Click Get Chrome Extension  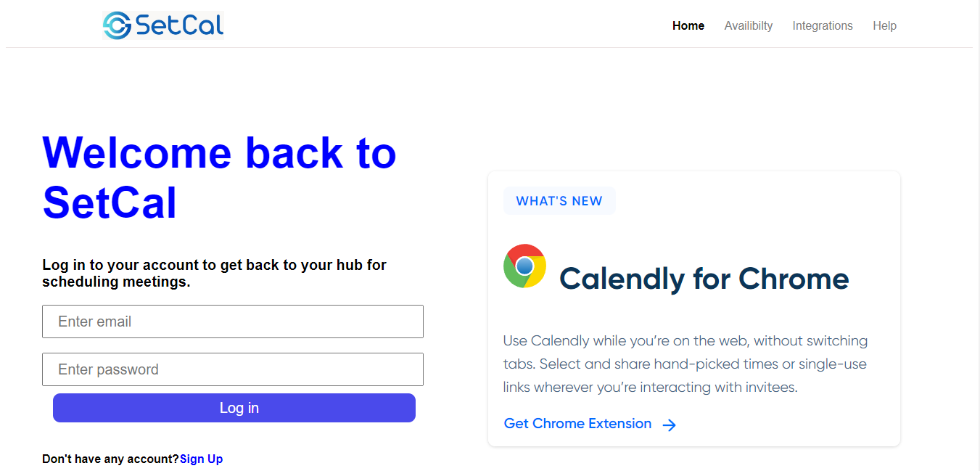pyautogui.click(x=577, y=423)
